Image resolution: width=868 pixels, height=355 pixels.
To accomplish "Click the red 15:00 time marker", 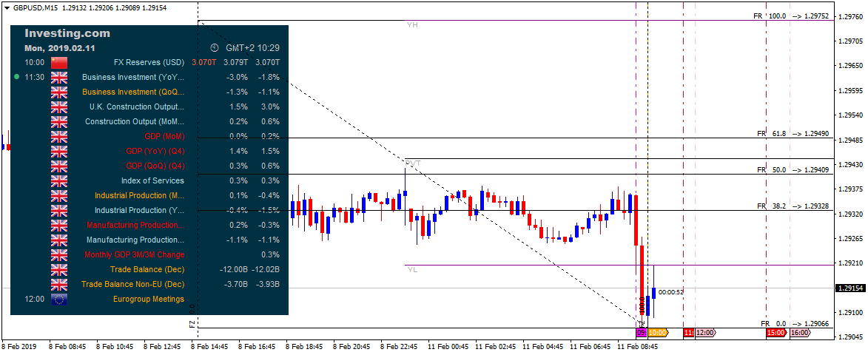I will point(776,333).
